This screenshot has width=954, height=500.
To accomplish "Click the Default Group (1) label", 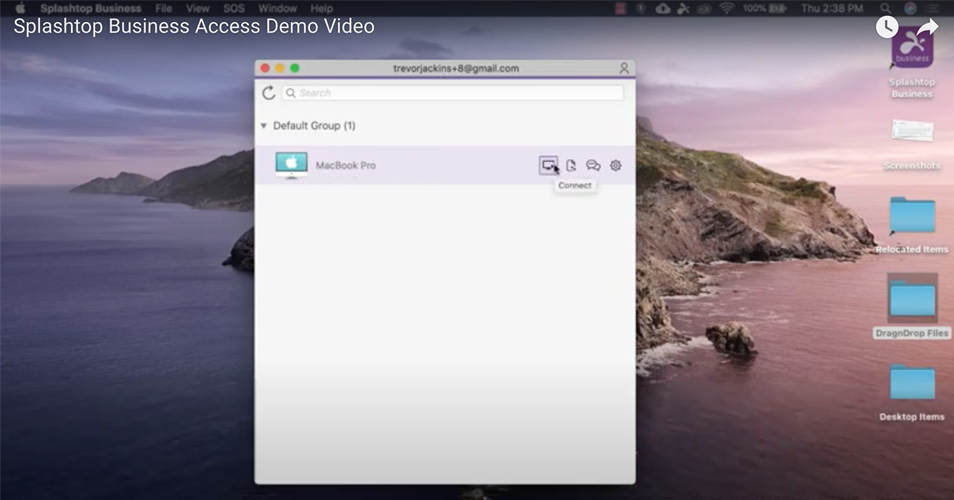I will click(314, 126).
